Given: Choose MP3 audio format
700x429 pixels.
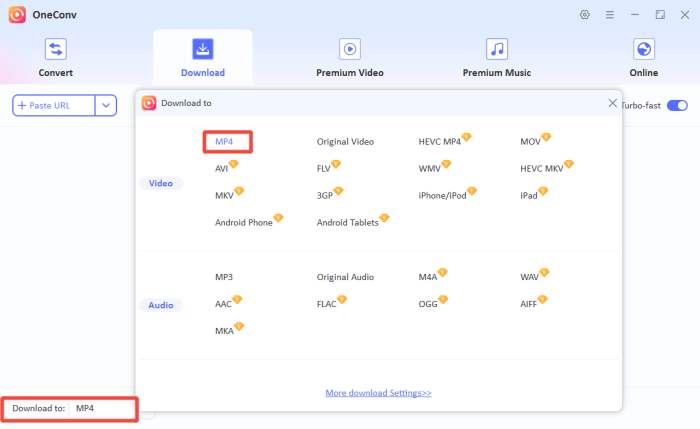Looking at the screenshot, I should coord(225,276).
